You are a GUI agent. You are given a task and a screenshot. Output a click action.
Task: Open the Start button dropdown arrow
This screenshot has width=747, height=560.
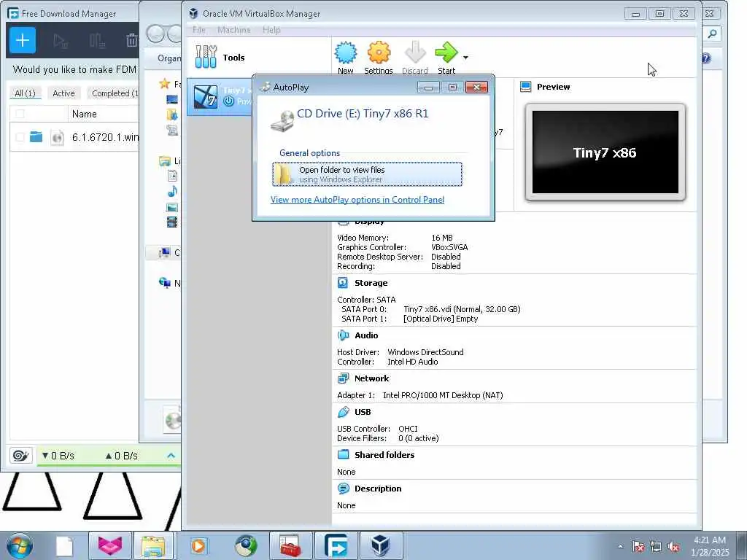pyautogui.click(x=465, y=58)
